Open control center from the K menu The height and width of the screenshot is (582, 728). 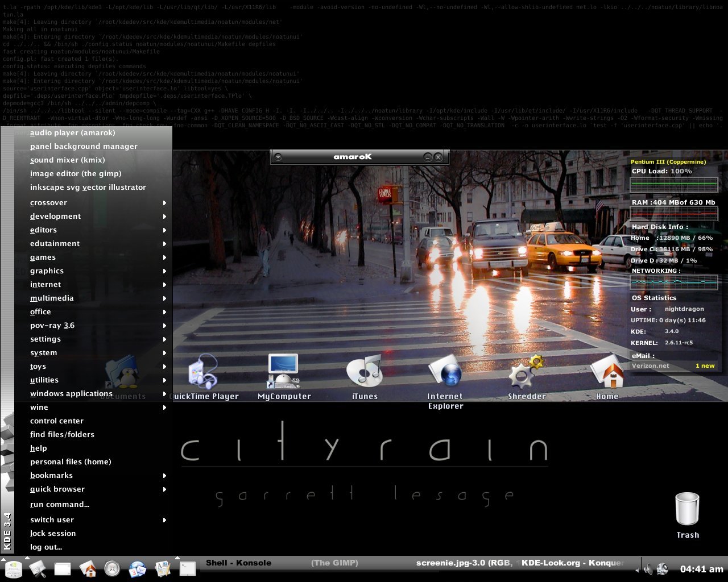[93, 421]
